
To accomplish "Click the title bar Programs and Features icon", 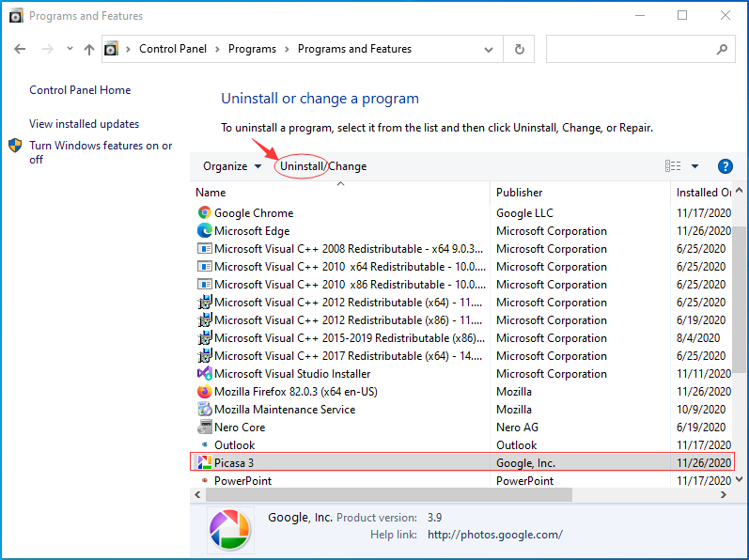I will [x=16, y=16].
